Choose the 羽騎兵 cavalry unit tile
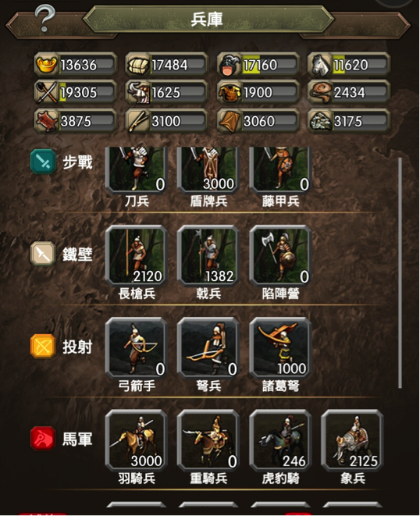The width and height of the screenshot is (420, 516). coord(137,440)
